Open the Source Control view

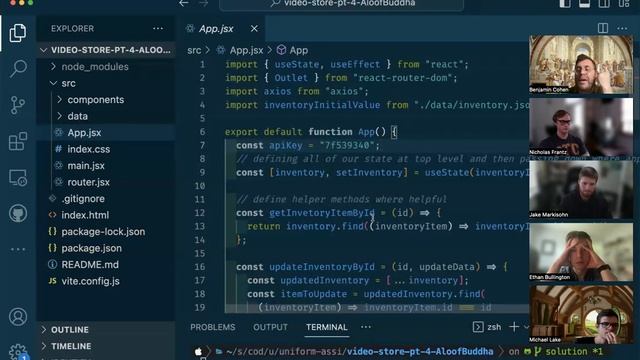[18, 105]
